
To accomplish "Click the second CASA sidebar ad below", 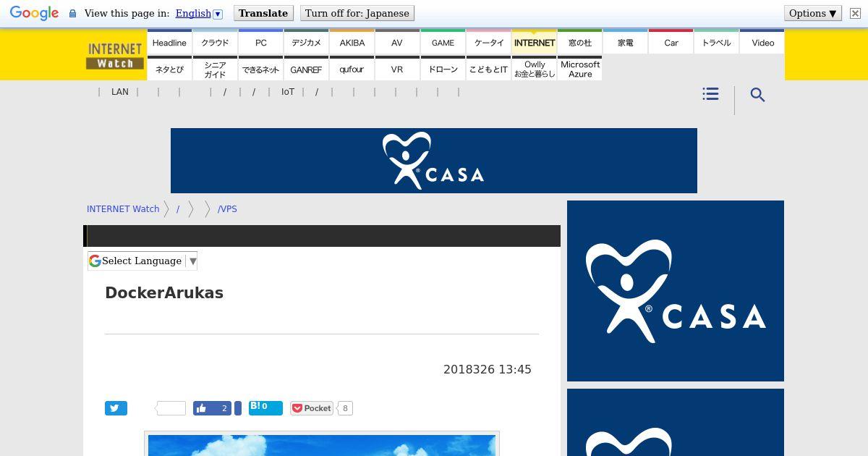I will pos(676,423).
